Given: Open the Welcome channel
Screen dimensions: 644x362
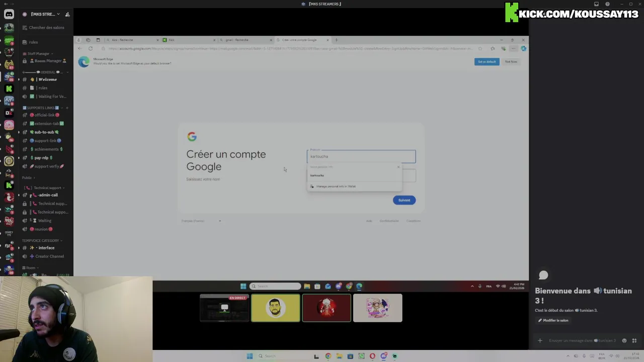Looking at the screenshot, I should pos(45,79).
